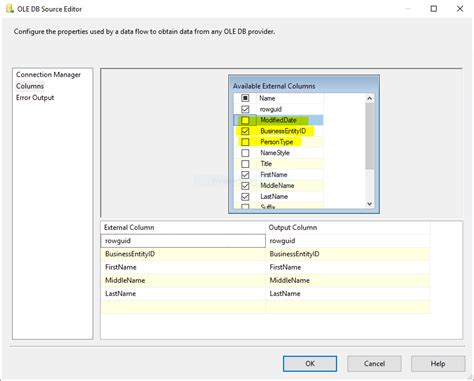Click the OLE DB Source Editor title icon
The width and height of the screenshot is (474, 381).
10,9
